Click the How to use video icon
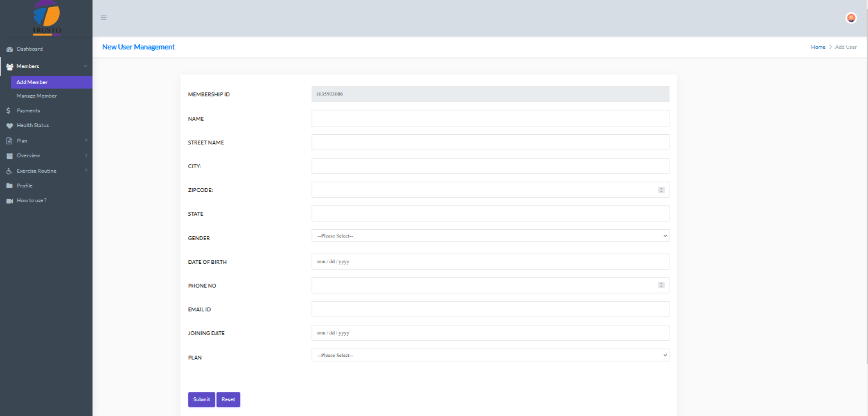Image resolution: width=868 pixels, height=416 pixels. [10, 201]
